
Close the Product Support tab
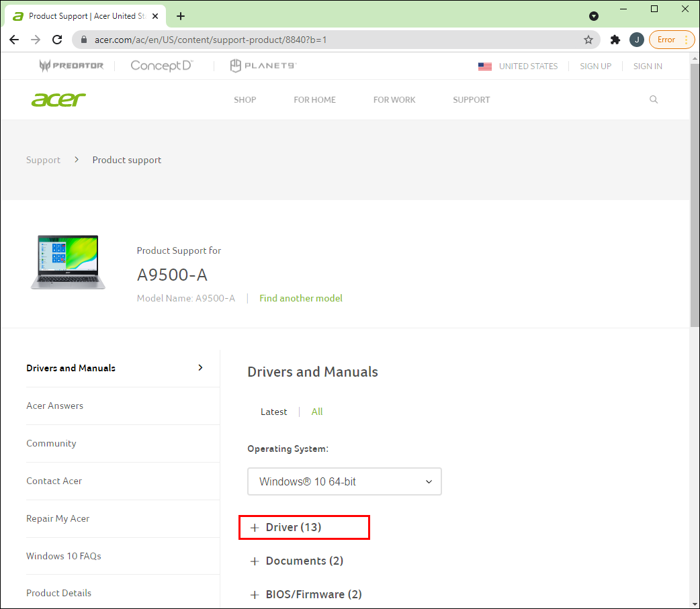coord(155,16)
